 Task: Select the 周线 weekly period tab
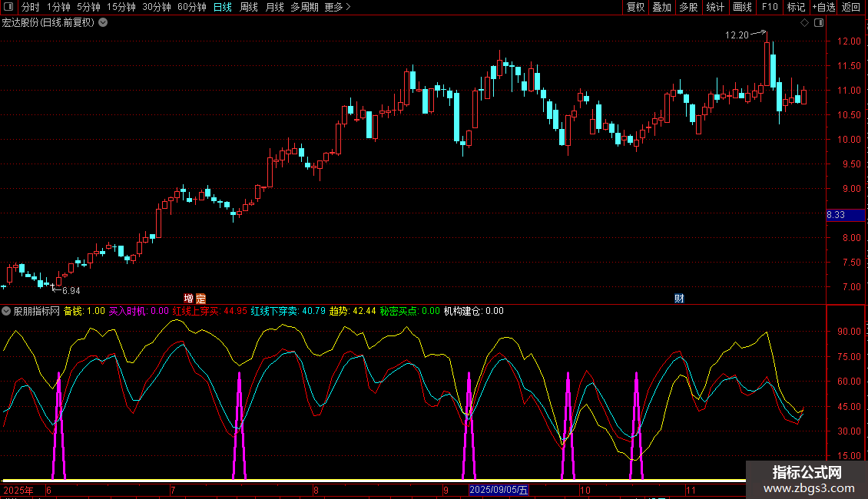(x=249, y=8)
